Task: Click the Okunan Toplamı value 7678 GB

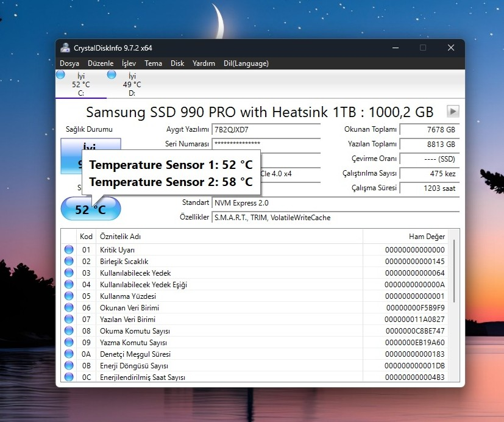Action: pyautogui.click(x=430, y=130)
